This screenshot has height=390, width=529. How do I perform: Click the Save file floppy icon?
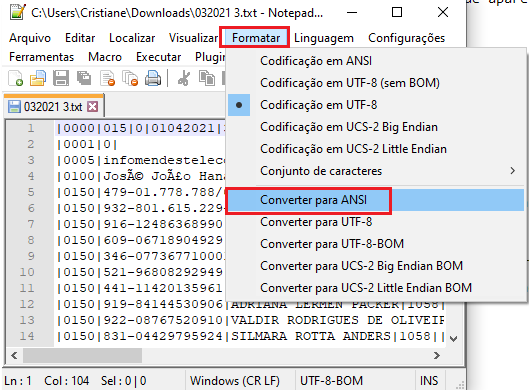point(61,78)
